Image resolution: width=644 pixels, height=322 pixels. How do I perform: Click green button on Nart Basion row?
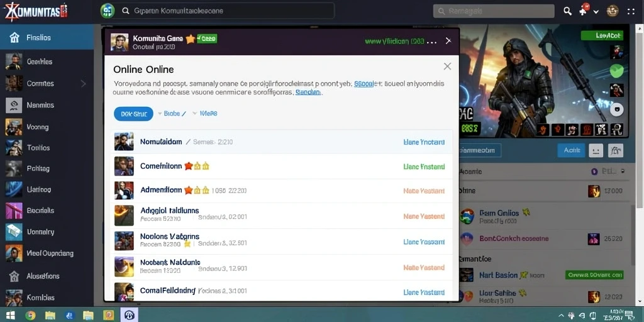(x=594, y=274)
